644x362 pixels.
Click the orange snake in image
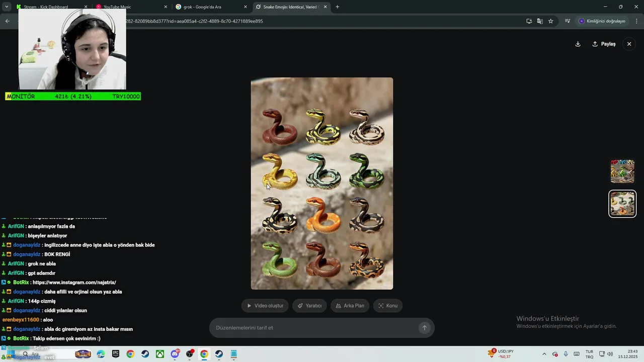(323, 215)
